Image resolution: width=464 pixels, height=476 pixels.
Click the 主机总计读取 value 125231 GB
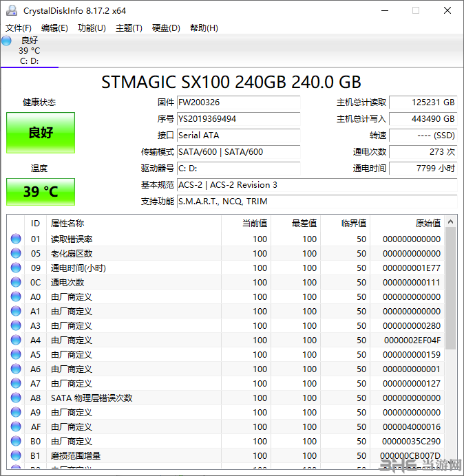click(423, 102)
